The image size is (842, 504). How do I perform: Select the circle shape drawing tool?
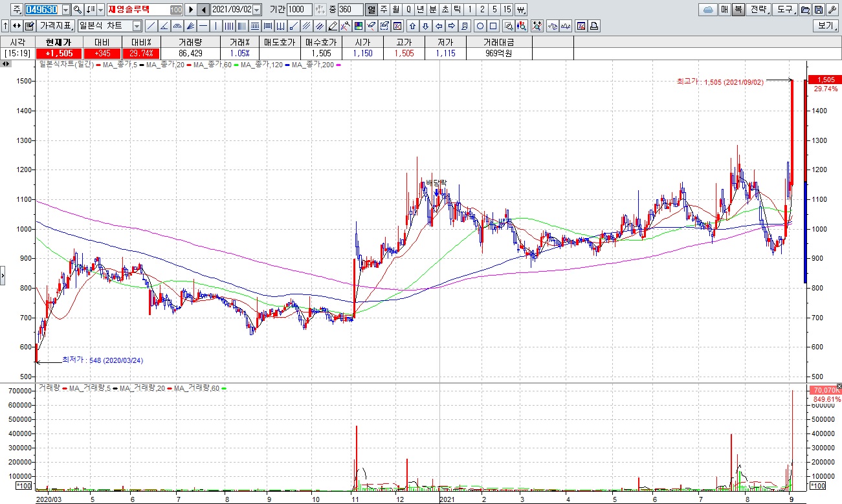[480, 26]
